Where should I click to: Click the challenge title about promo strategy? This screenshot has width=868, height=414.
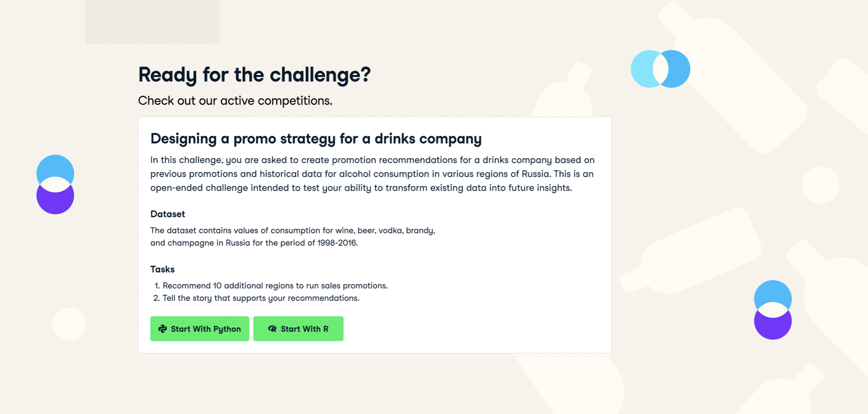pyautogui.click(x=316, y=139)
